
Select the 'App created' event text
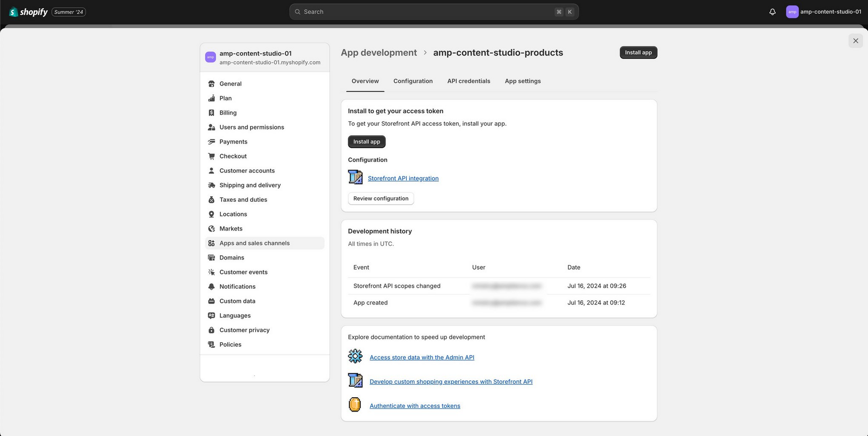[370, 303]
